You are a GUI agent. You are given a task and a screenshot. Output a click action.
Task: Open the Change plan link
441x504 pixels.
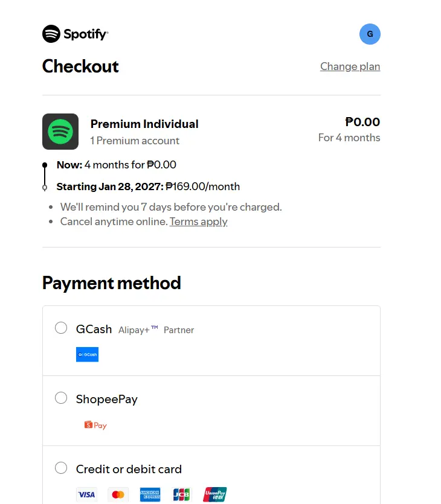click(x=350, y=66)
